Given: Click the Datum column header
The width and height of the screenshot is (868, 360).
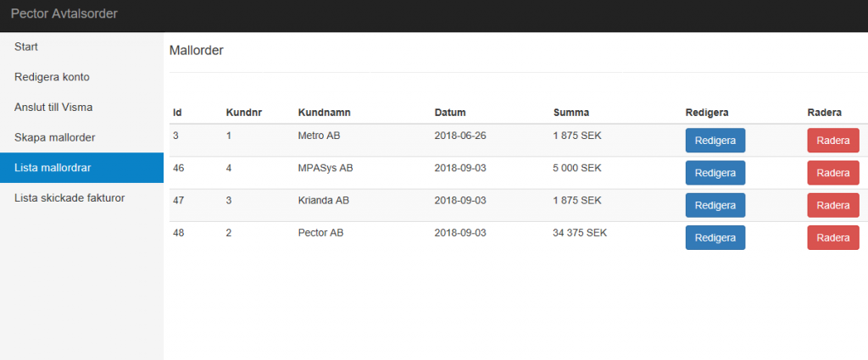Looking at the screenshot, I should (450, 113).
